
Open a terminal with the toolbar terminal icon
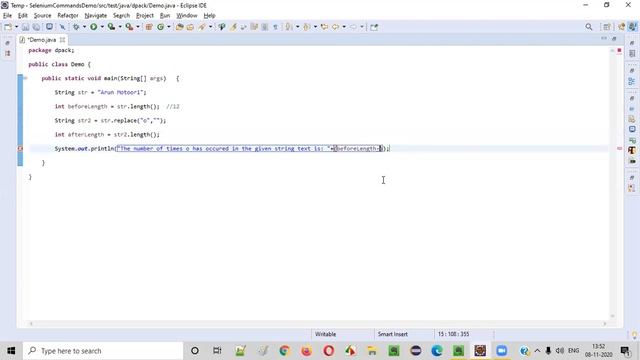[x=49, y=27]
